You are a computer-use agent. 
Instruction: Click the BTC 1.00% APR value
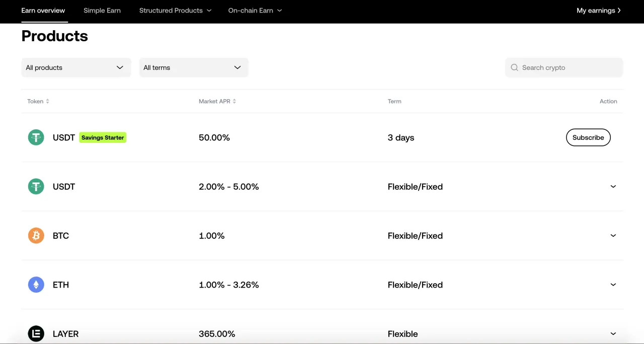[x=212, y=235]
